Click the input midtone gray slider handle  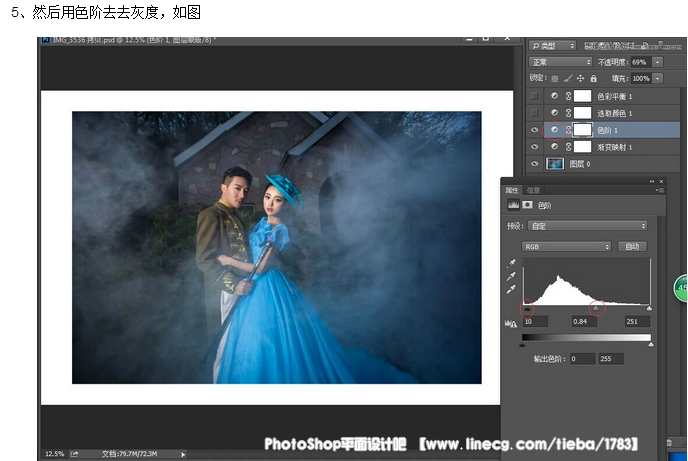(x=596, y=309)
